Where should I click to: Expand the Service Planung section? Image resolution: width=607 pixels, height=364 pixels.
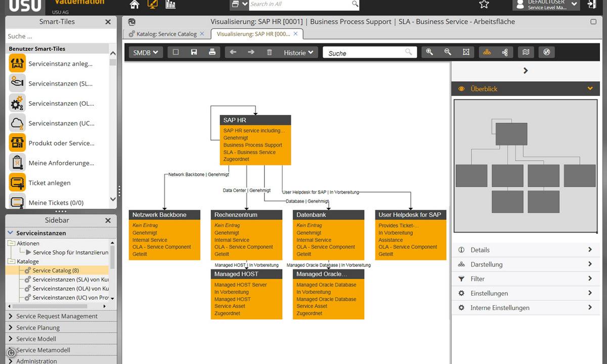click(61, 328)
